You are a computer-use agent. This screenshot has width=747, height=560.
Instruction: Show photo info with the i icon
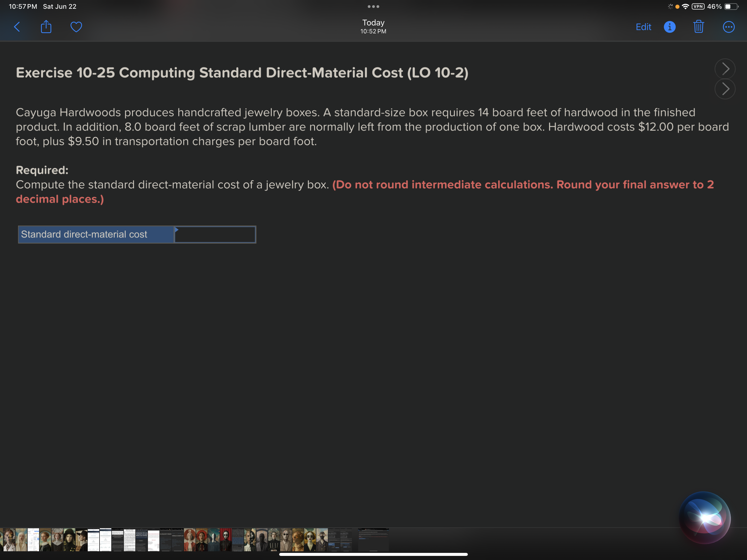click(x=669, y=27)
